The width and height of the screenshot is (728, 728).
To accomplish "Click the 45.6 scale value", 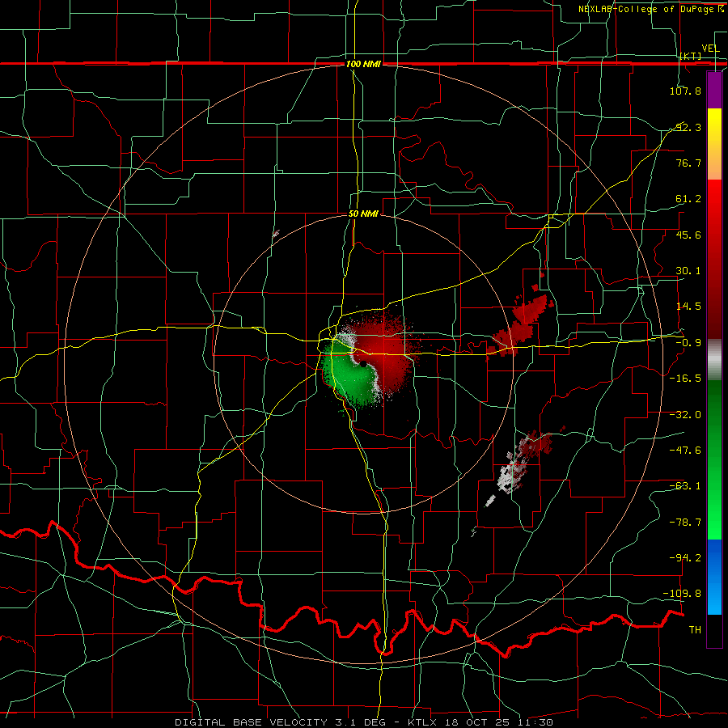I will tap(688, 235).
